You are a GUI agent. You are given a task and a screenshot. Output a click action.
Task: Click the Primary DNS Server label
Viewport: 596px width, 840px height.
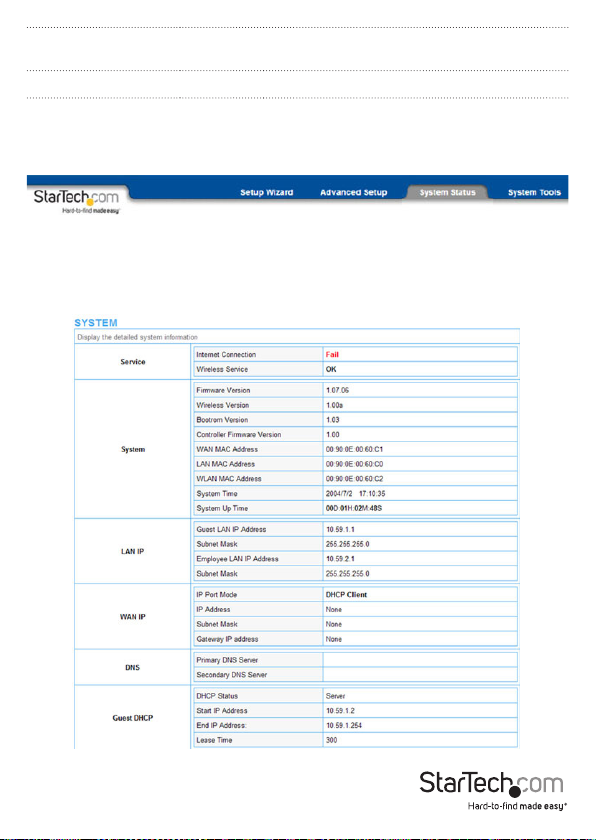coord(227,660)
